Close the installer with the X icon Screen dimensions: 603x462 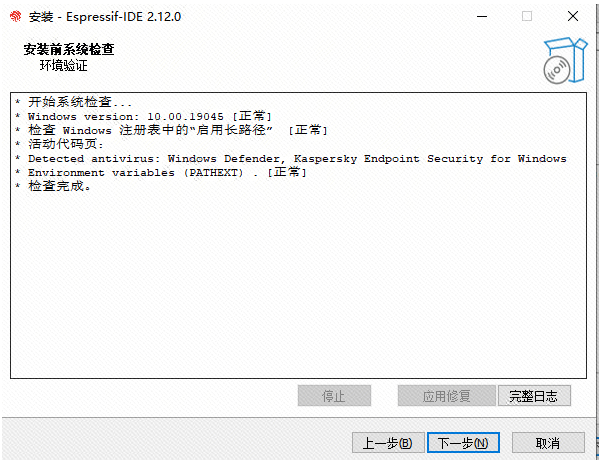[573, 17]
